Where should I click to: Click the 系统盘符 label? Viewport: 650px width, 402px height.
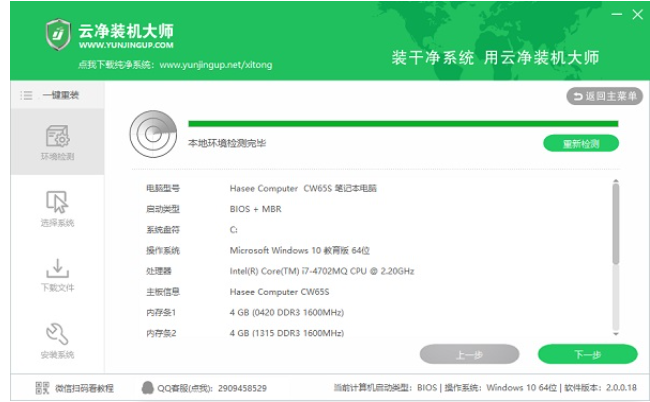[163, 230]
